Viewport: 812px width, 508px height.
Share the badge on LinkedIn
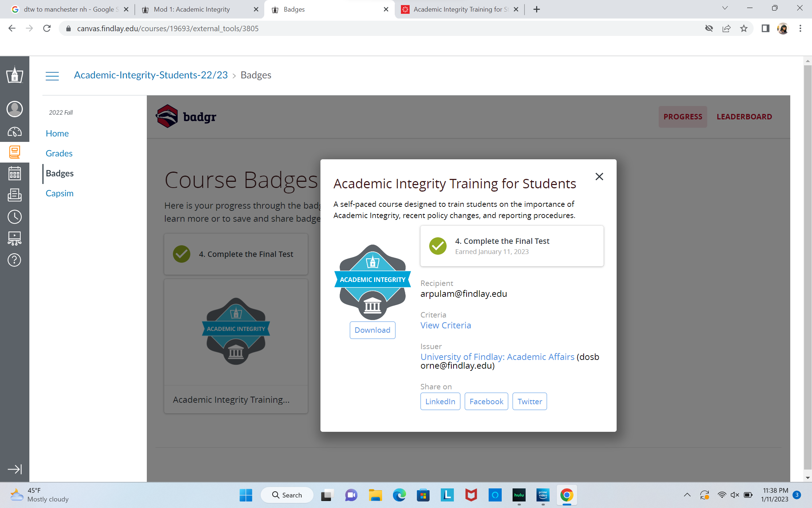click(440, 401)
